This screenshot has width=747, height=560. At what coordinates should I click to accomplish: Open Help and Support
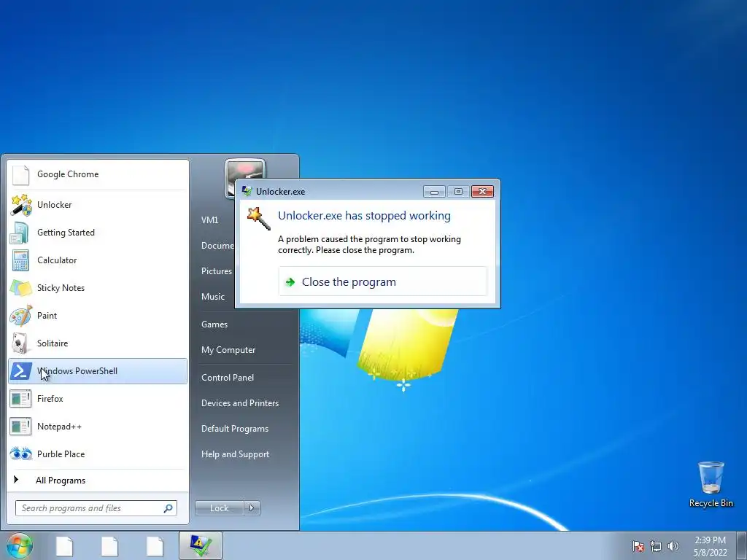tap(236, 454)
